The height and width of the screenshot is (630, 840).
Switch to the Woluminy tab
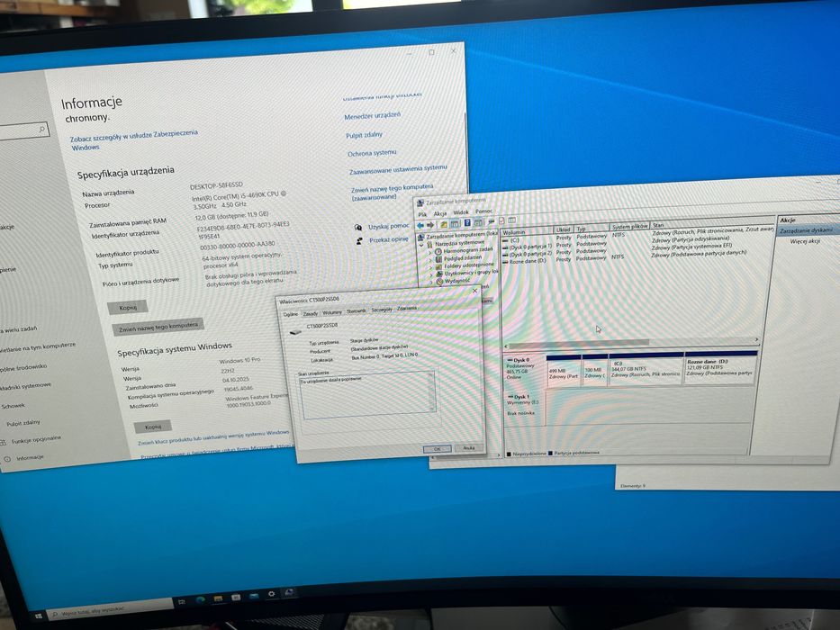pos(332,312)
